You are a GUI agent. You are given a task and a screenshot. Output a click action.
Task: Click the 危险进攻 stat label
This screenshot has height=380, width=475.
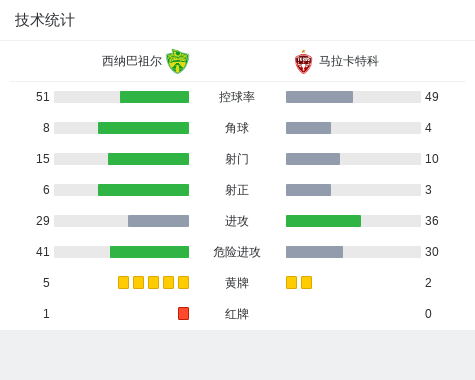point(237,252)
